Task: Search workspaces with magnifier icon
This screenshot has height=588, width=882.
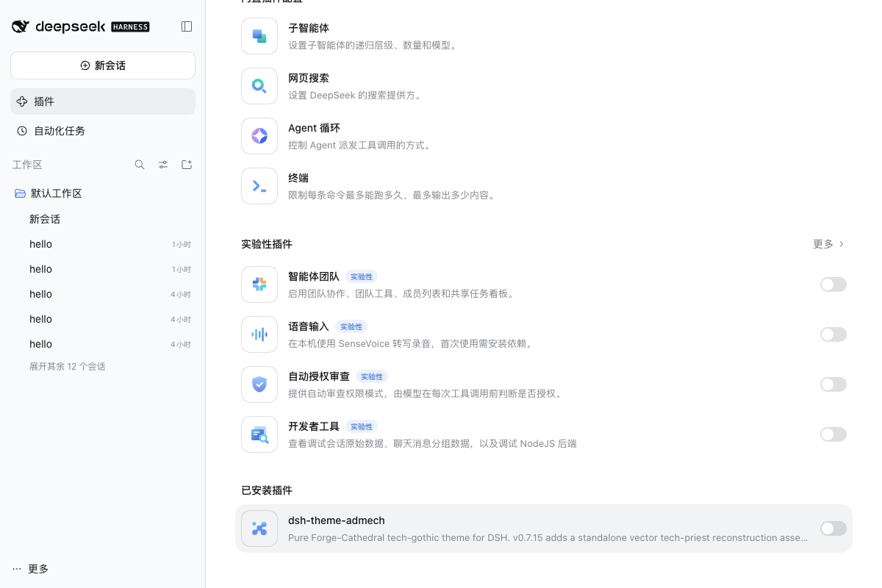Action: [140, 165]
